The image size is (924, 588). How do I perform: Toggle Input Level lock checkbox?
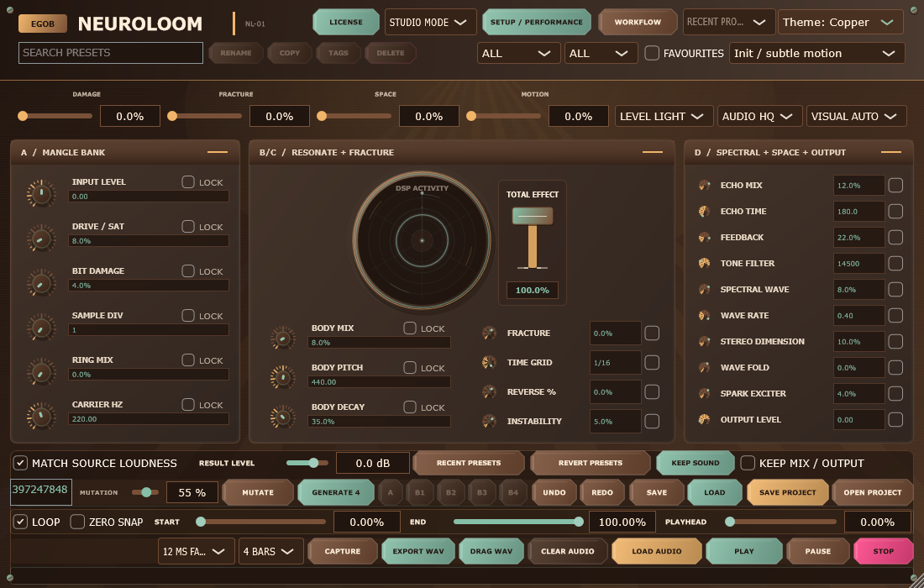(x=188, y=182)
